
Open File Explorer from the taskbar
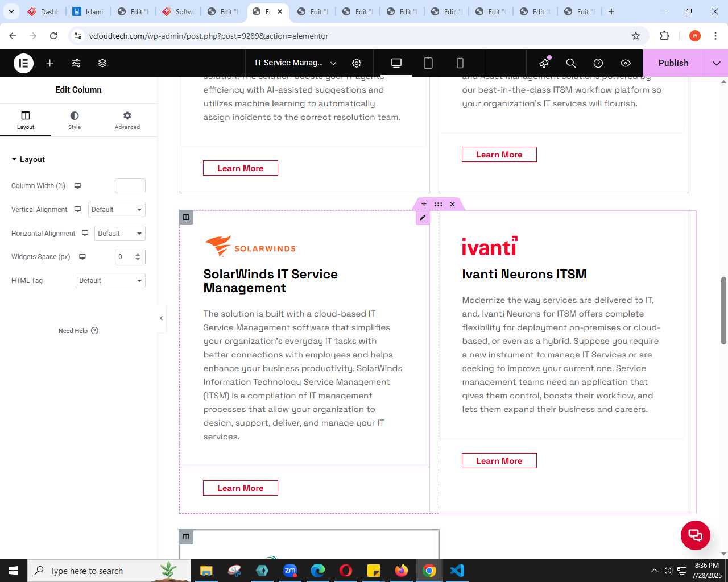[206, 571]
